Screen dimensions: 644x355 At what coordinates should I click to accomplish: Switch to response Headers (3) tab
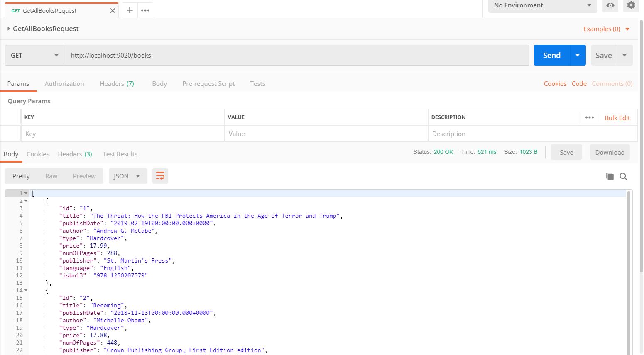75,154
